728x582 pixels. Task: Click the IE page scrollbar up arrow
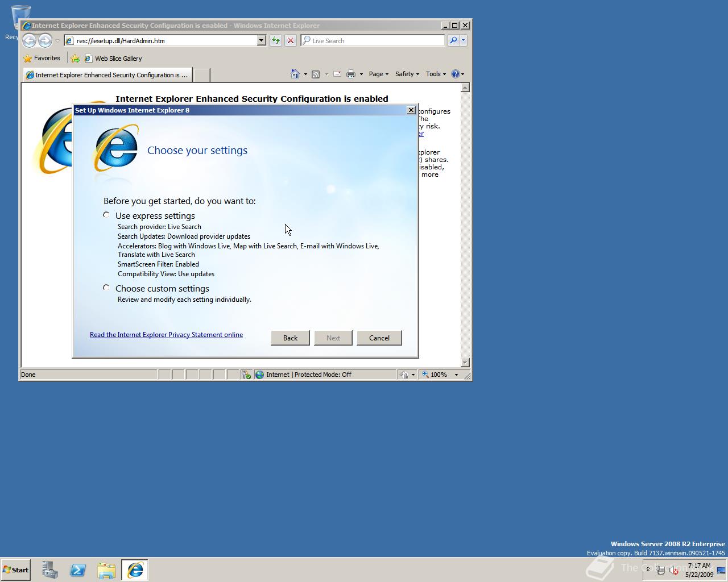465,88
